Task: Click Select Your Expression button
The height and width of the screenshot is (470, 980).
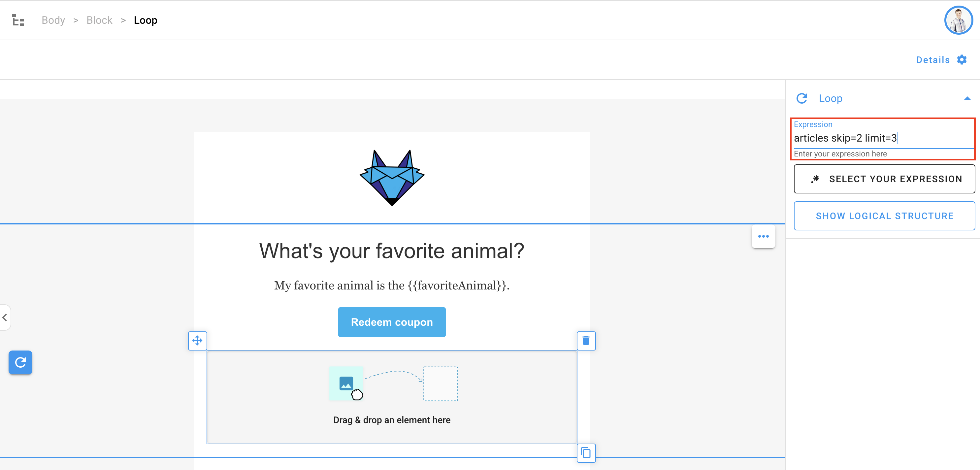Action: tap(884, 179)
